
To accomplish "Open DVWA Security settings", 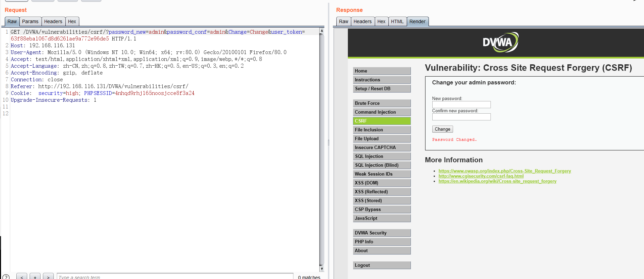I will click(x=382, y=233).
